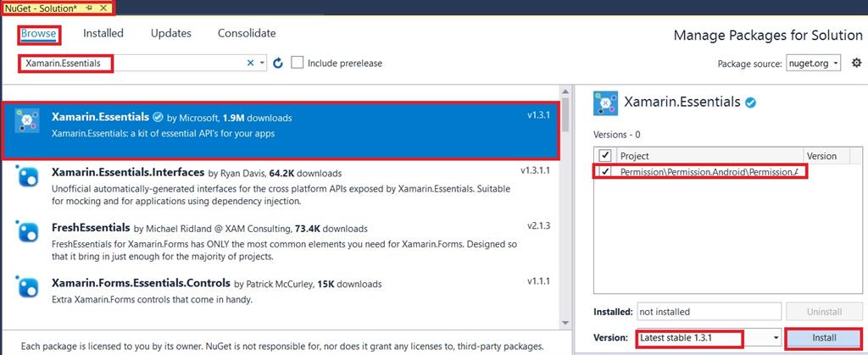Click the Xamarin.Essentials.Interfaces package icon
Screen dimensions: 868x355
(27, 176)
